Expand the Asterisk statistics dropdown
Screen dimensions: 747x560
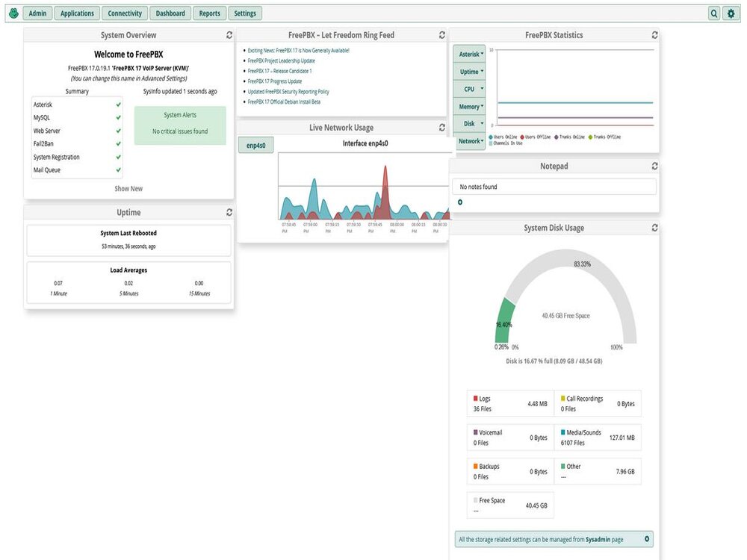click(469, 54)
